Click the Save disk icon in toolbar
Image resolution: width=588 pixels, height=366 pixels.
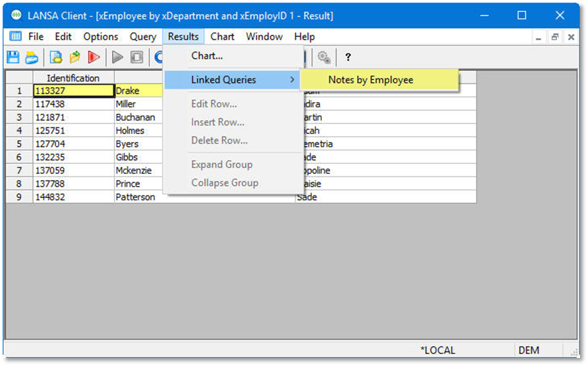(x=13, y=57)
